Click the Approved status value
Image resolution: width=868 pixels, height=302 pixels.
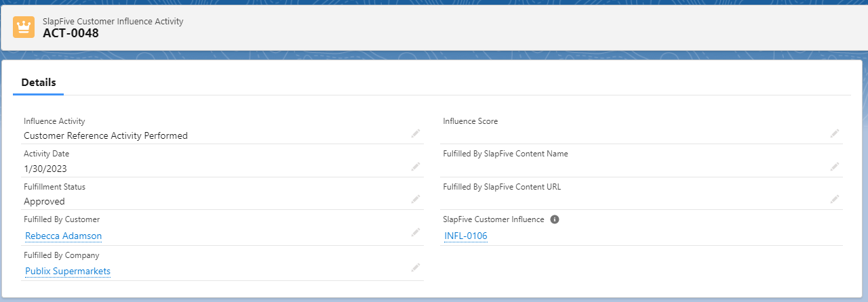tap(44, 201)
